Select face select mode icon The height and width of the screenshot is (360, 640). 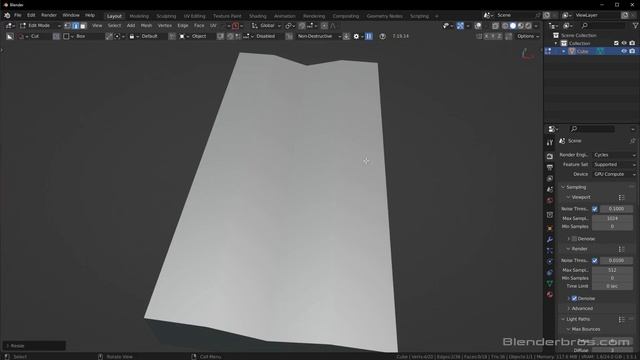tap(83, 26)
